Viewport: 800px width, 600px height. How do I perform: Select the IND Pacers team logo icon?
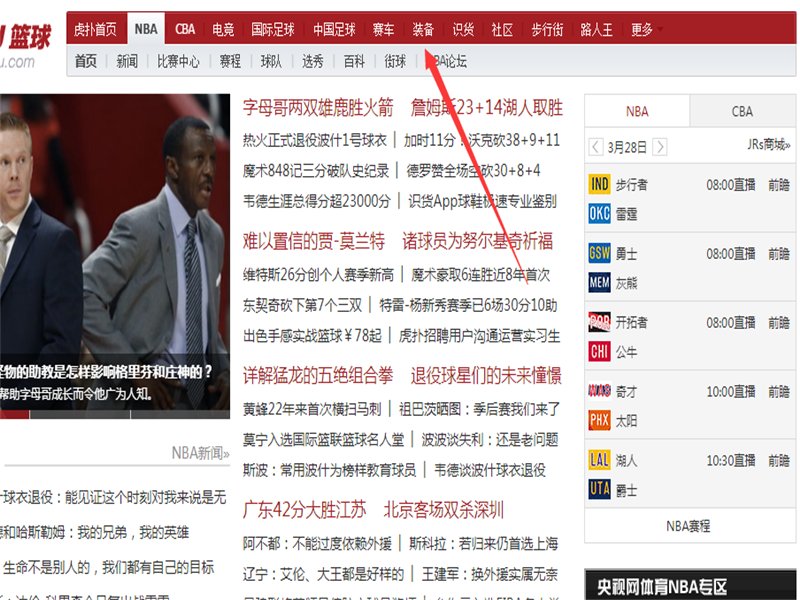pyautogui.click(x=601, y=184)
